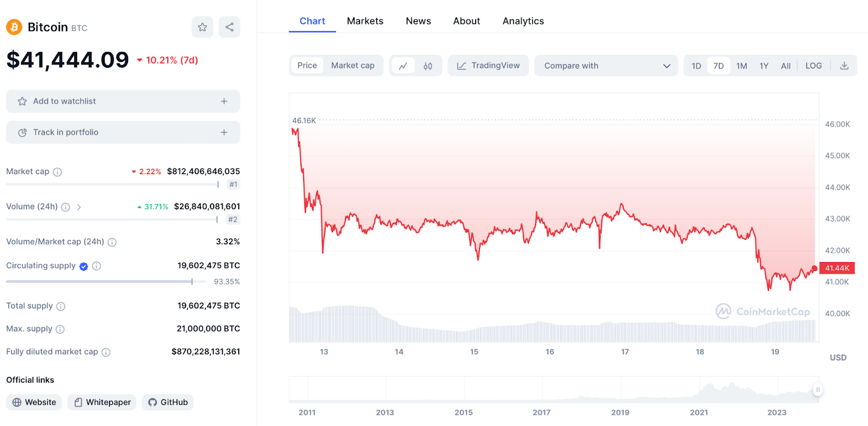
Task: Click the plus icon in Add to watchlist
Action: tap(224, 101)
